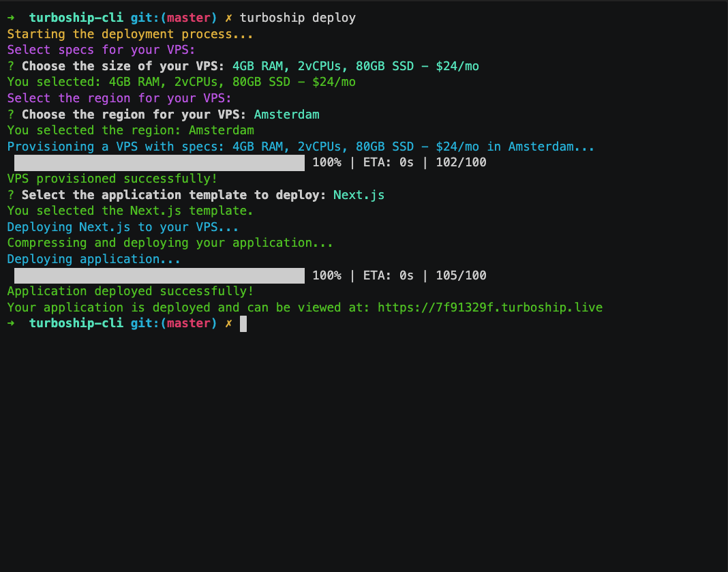
Task: Click the deployment progress bar at 105/100
Action: click(160, 276)
